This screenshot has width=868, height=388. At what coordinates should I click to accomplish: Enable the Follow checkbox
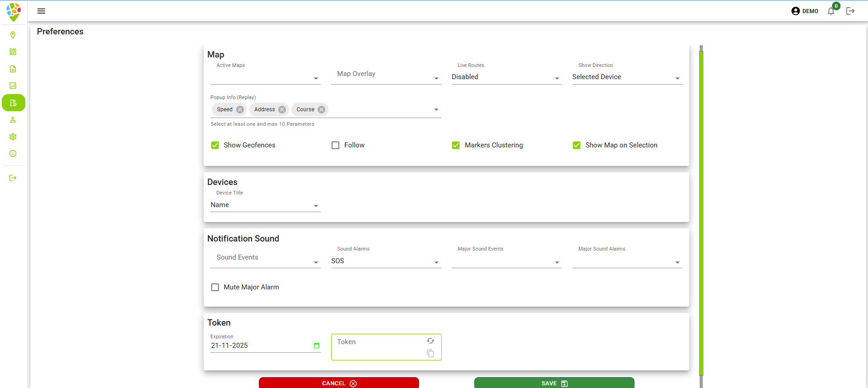pyautogui.click(x=335, y=145)
